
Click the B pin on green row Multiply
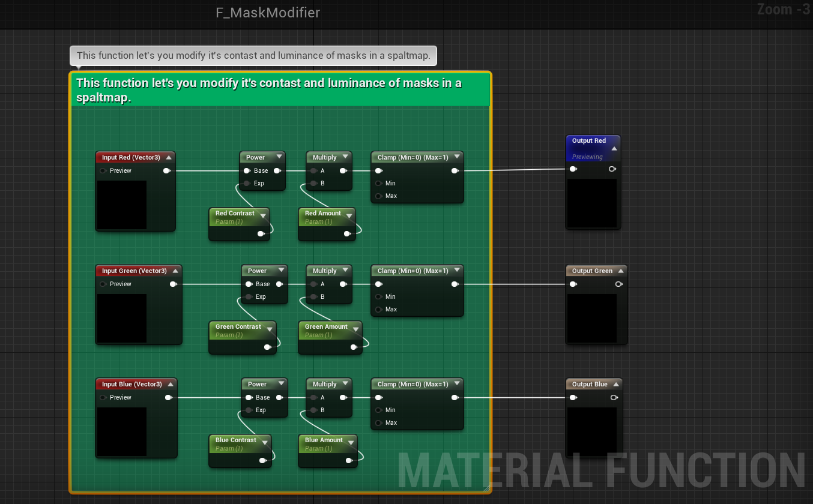pyautogui.click(x=313, y=297)
